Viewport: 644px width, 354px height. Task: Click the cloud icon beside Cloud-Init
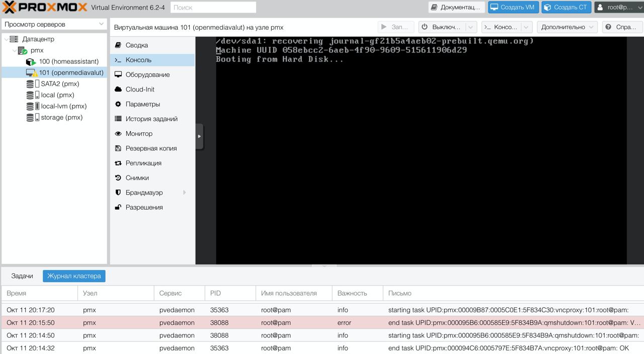tap(118, 89)
